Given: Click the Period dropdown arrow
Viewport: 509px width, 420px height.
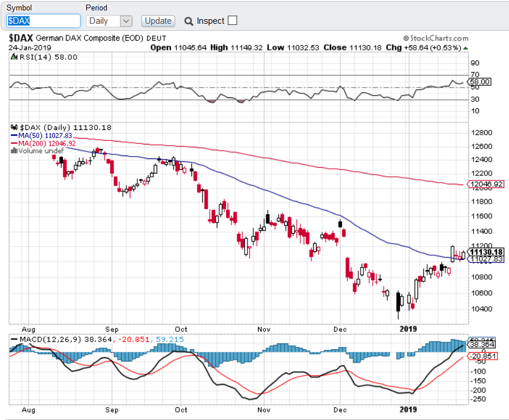Looking at the screenshot, I should pyautogui.click(x=126, y=21).
